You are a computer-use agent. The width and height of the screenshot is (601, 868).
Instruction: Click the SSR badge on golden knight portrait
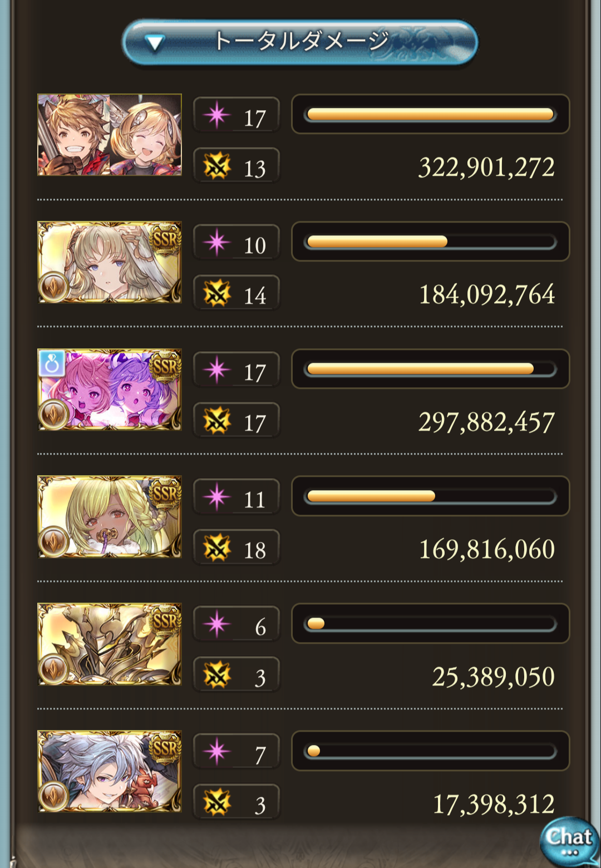165,620
